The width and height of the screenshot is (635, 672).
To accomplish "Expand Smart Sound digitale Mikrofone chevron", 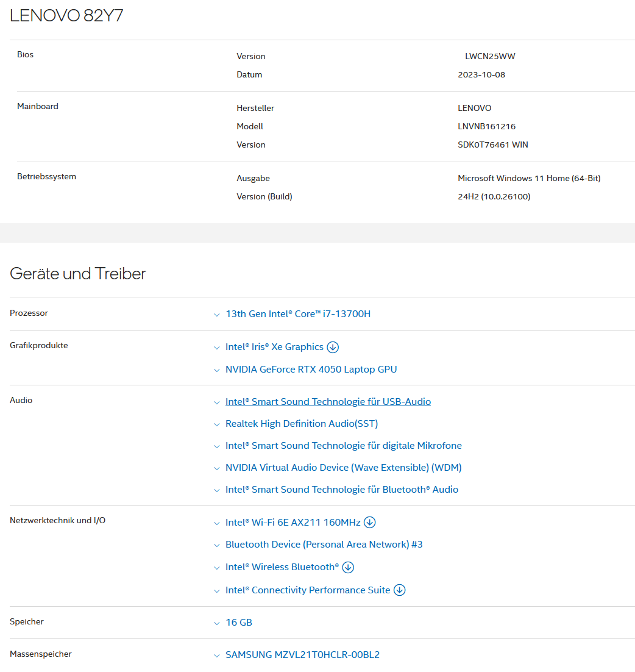I will coord(217,446).
